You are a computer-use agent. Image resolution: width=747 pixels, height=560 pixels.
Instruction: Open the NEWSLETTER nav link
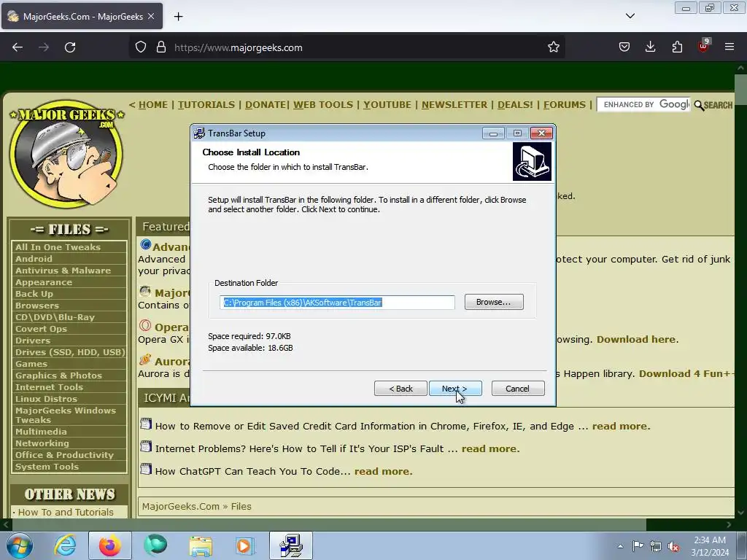point(454,105)
